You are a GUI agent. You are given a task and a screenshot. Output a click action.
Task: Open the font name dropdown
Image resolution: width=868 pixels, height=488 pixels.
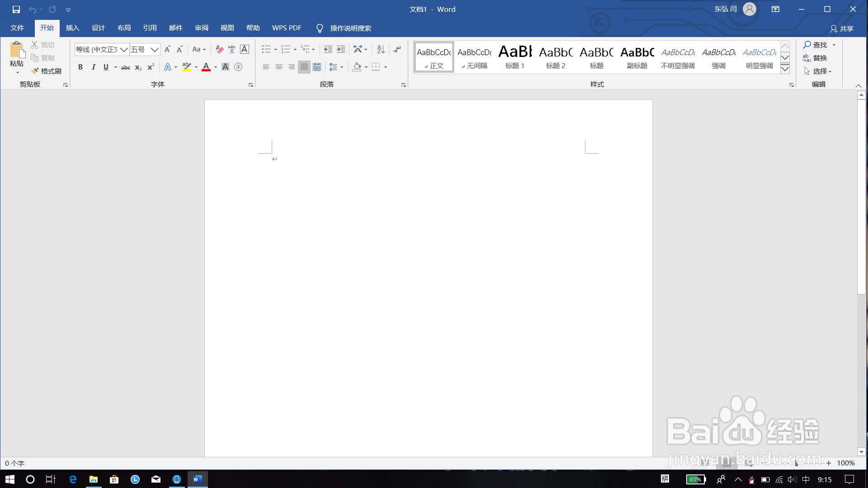point(124,49)
